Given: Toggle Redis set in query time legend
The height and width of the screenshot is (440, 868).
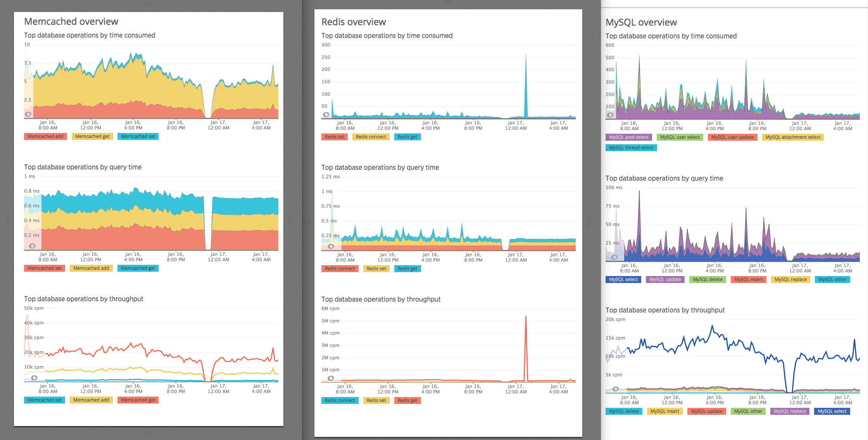Looking at the screenshot, I should [x=376, y=269].
